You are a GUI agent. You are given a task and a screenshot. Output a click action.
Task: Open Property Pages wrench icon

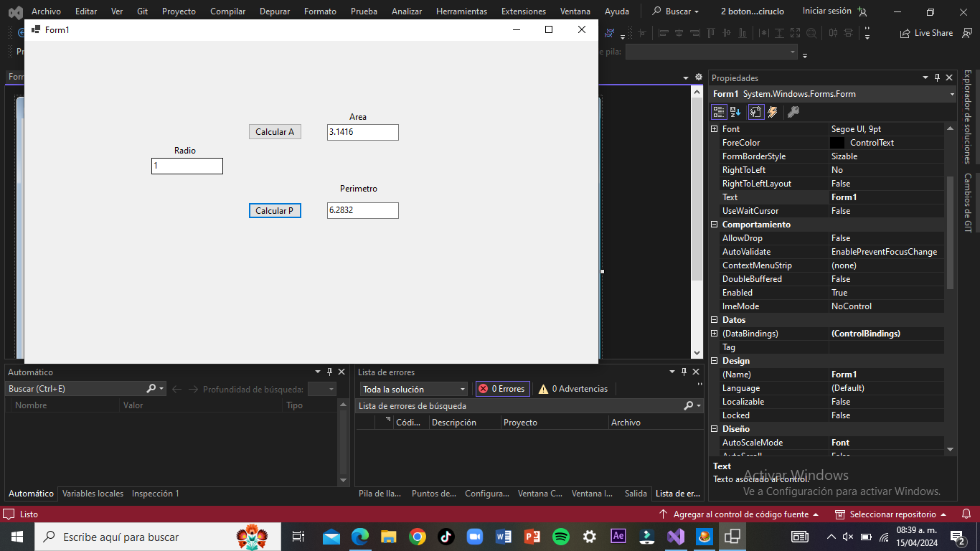[x=793, y=112]
